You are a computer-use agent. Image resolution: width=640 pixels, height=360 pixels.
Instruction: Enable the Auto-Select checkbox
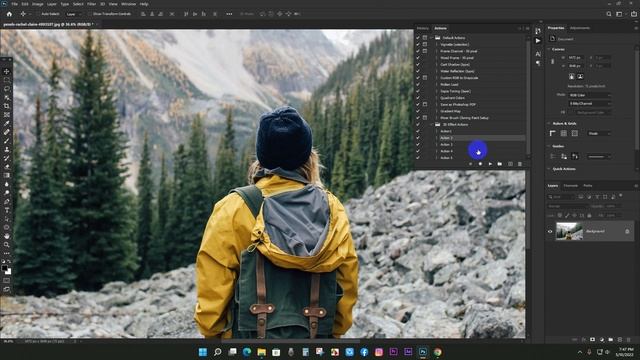(38, 14)
